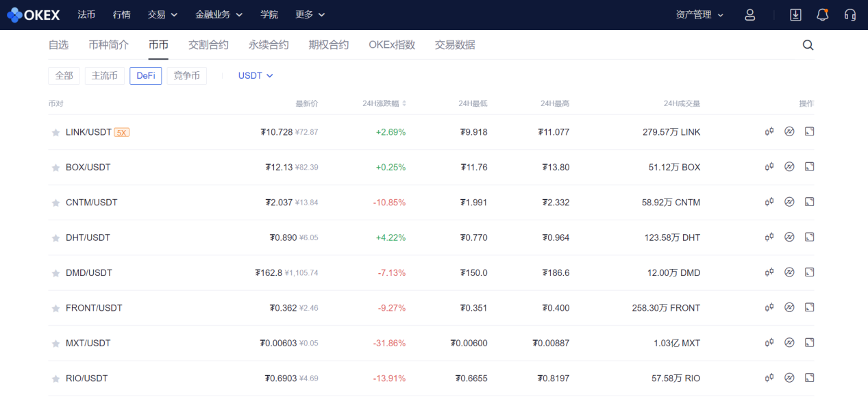The width and height of the screenshot is (868, 399).
Task: Click the round arrow icon for BOX/USDT
Action: tap(789, 166)
